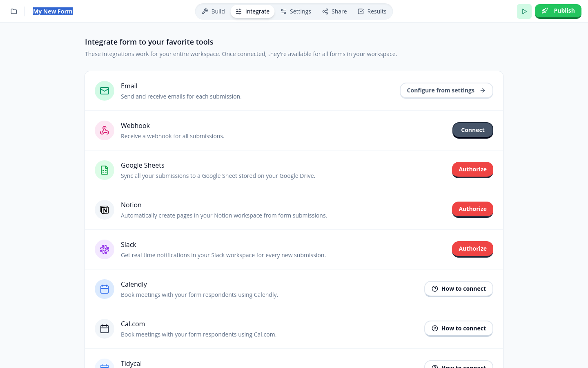Click the Cal.com calendar icon
The height and width of the screenshot is (368, 588).
tap(105, 329)
